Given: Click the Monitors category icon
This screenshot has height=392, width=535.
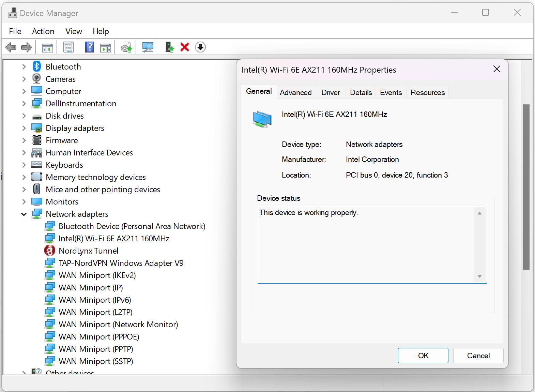Looking at the screenshot, I should tap(37, 201).
